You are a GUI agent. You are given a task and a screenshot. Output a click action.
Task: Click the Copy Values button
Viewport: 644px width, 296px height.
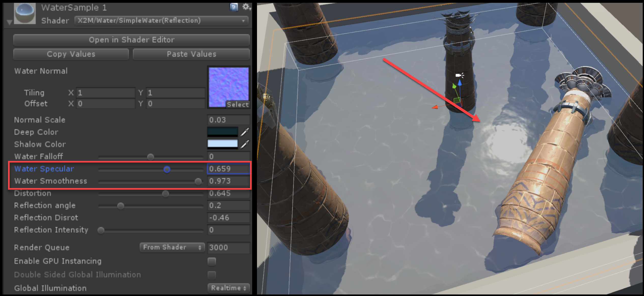[x=71, y=54]
